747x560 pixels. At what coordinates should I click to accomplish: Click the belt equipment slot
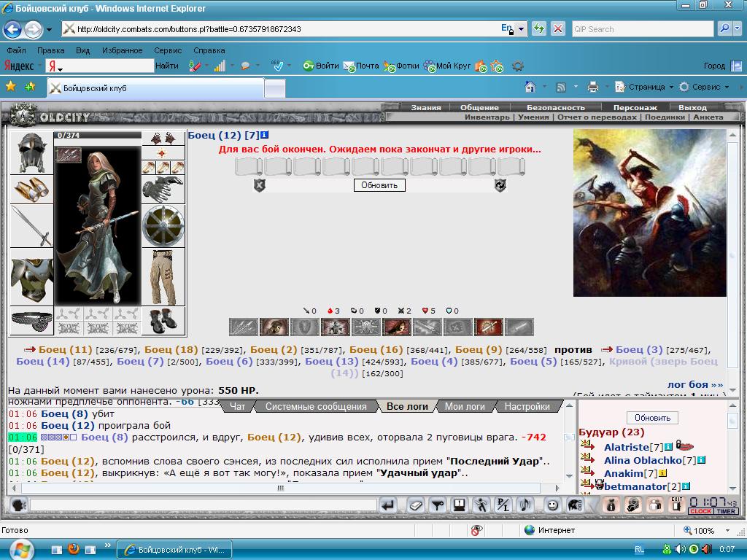(31, 321)
